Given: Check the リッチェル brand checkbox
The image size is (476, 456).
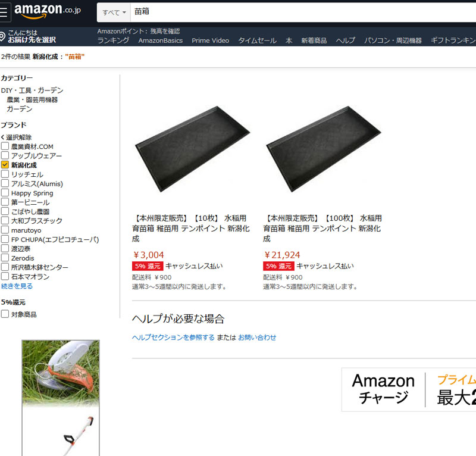Looking at the screenshot, I should [5, 174].
